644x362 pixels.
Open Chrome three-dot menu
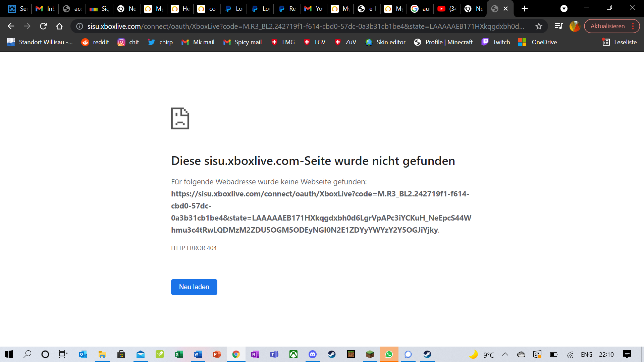[x=633, y=26]
